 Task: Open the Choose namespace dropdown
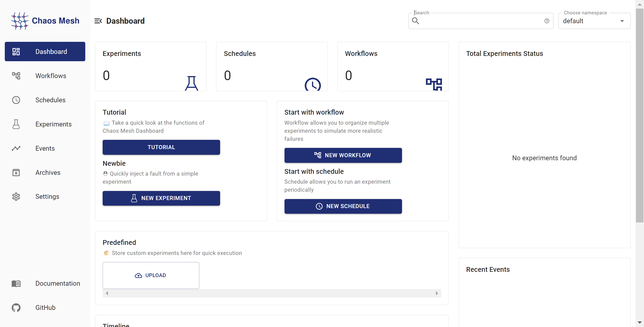[589, 21]
